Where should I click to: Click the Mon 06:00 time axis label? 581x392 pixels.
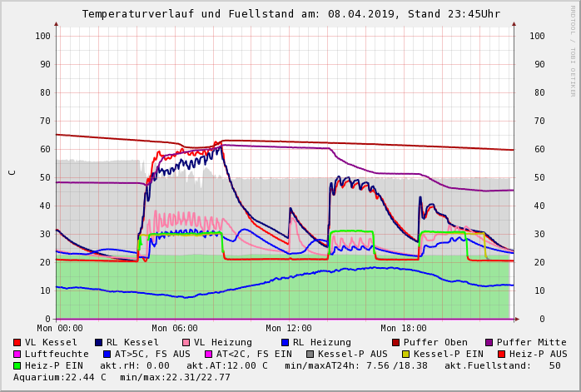[x=175, y=329]
